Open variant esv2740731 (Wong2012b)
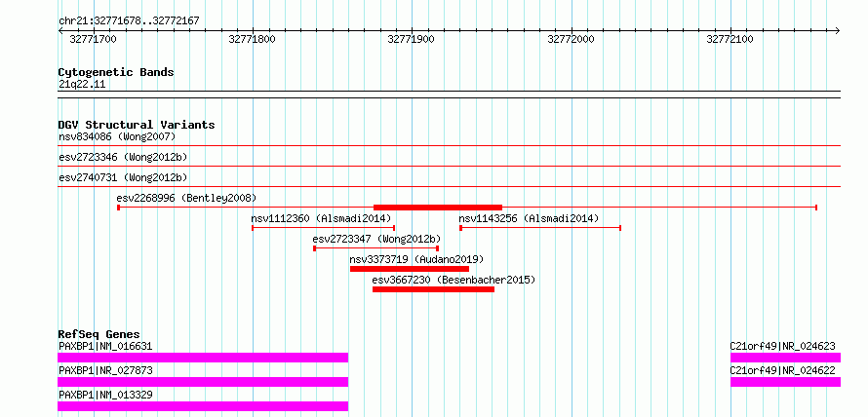Image resolution: width=868 pixels, height=417 pixels. pos(123,177)
